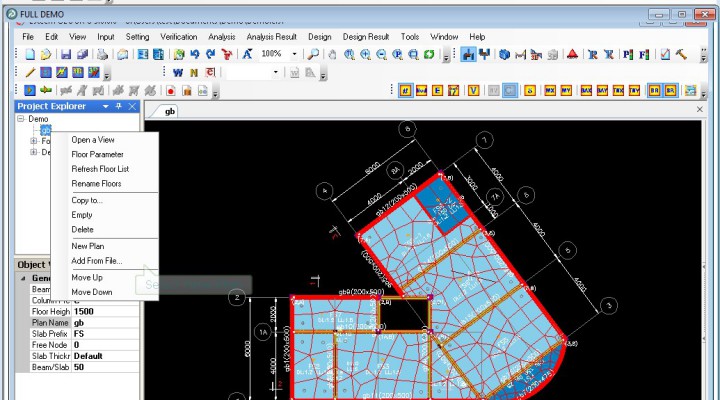Click the Print icon

pyautogui.click(x=102, y=55)
